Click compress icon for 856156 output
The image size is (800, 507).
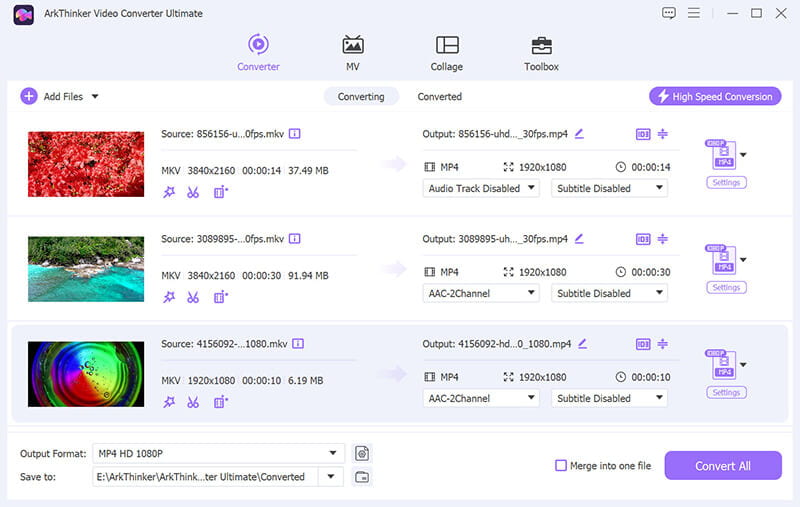[662, 134]
